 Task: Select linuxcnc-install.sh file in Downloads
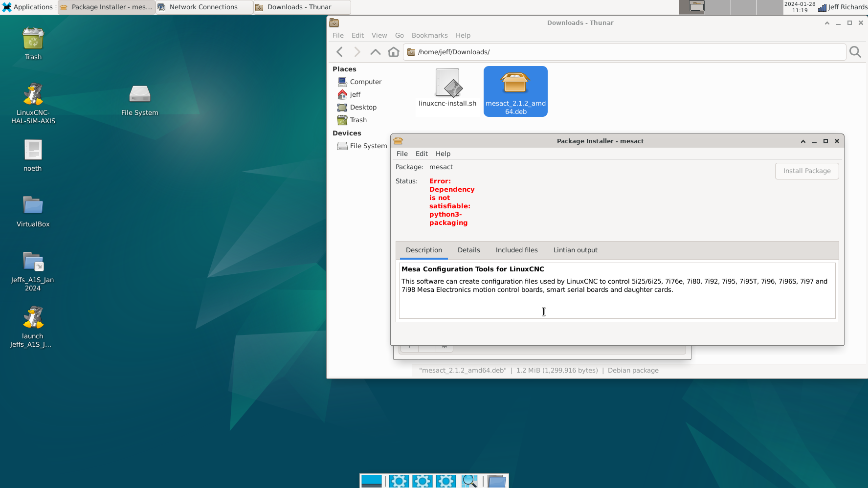[x=447, y=88]
